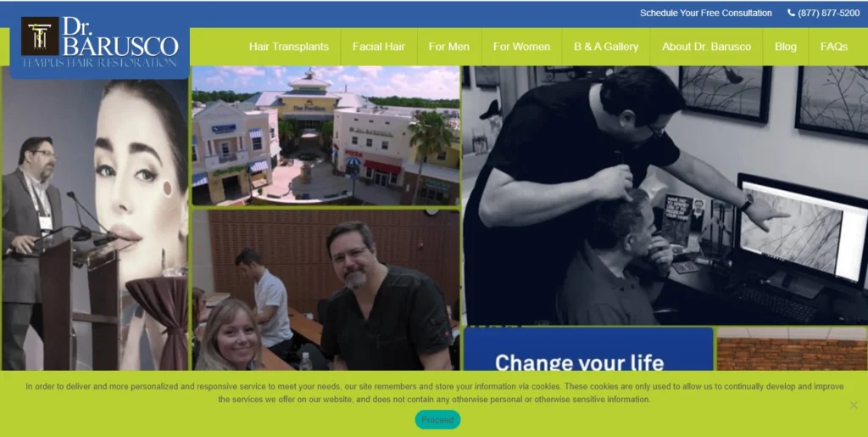Dismiss the cookie notice with the X icon
Viewport: 868px width, 437px height.
854,405
